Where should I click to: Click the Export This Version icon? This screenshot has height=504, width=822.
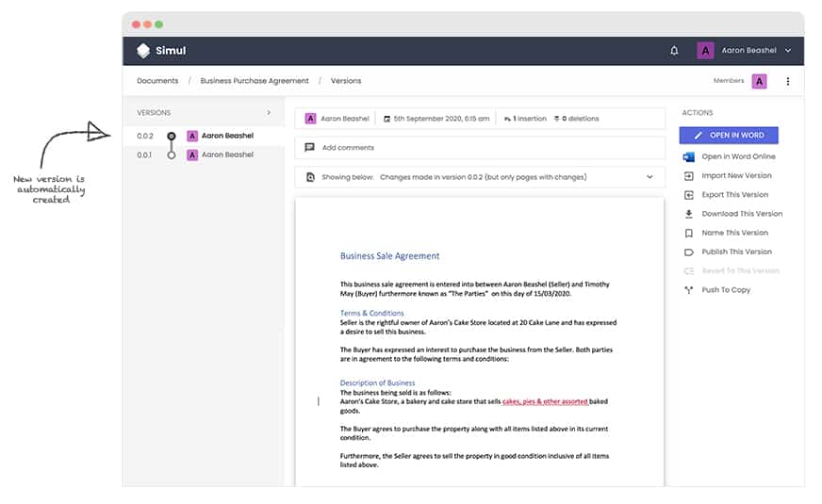(688, 195)
